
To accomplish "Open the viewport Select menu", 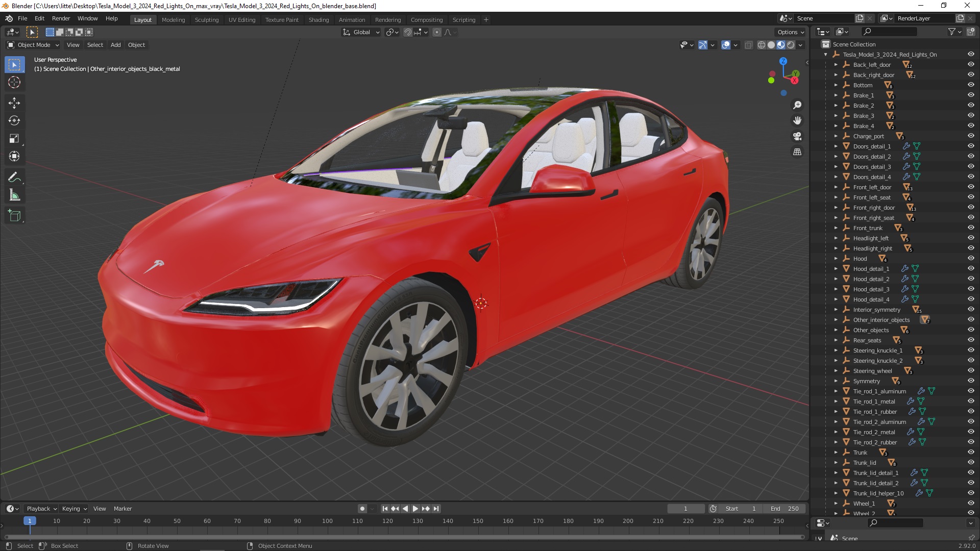I will pos(95,45).
